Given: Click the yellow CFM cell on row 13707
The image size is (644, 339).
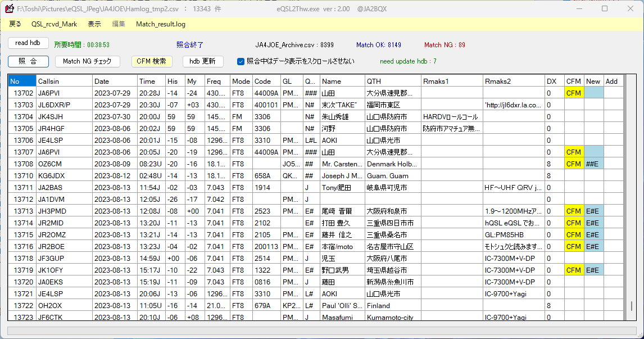Looking at the screenshot, I should (x=574, y=152).
